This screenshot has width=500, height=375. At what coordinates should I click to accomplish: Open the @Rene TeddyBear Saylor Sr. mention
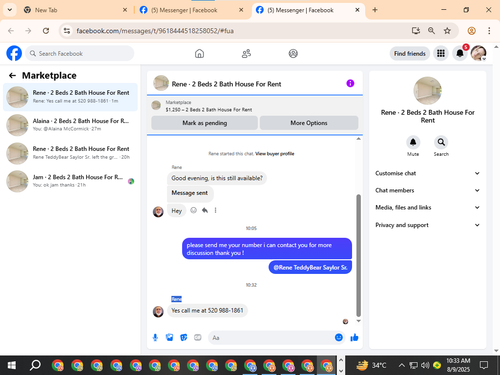[310, 267]
